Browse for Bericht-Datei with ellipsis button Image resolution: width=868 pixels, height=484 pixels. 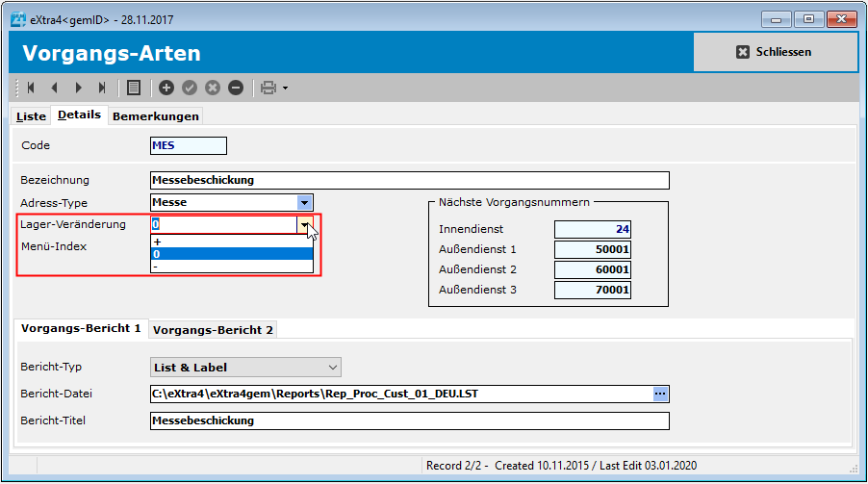660,394
